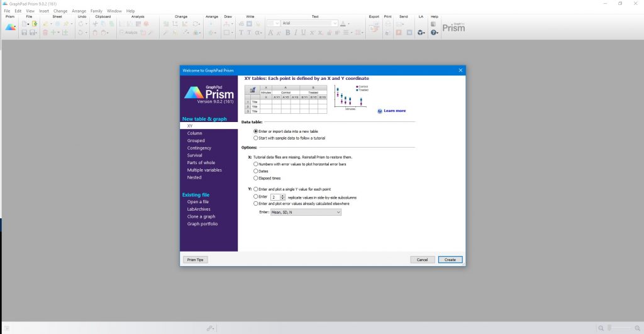Click the Save floppy disk icon
Screen dimensions: 644x334
click(25, 33)
